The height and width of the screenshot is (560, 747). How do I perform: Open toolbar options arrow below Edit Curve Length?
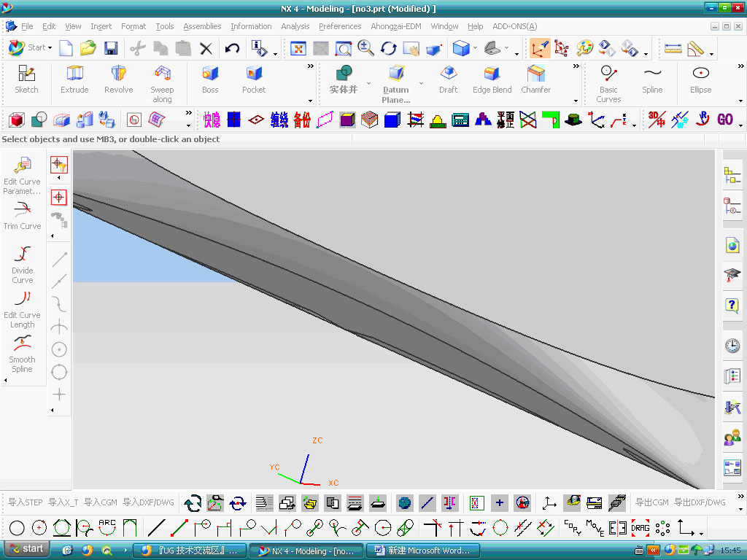[6, 380]
